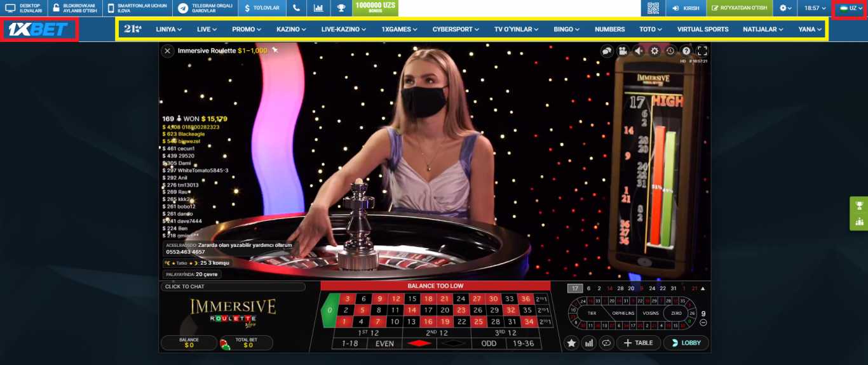Expand the Live-Kazino menu
The image size is (868, 365).
[x=344, y=29]
